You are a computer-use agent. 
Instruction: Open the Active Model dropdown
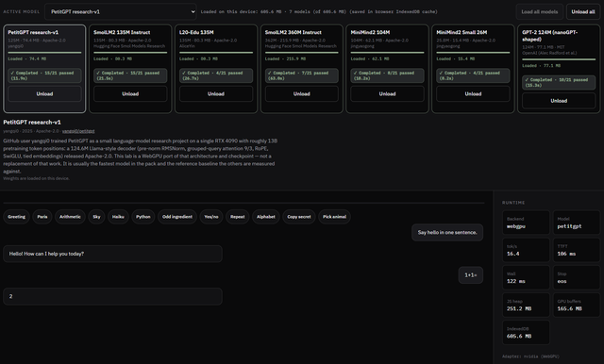tap(121, 11)
